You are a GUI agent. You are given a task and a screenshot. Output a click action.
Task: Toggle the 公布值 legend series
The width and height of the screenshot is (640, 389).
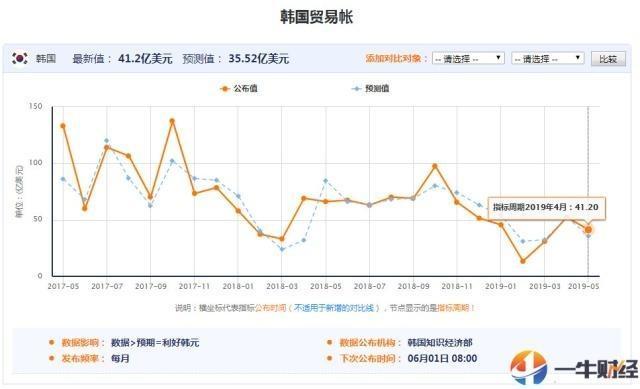[x=239, y=88]
